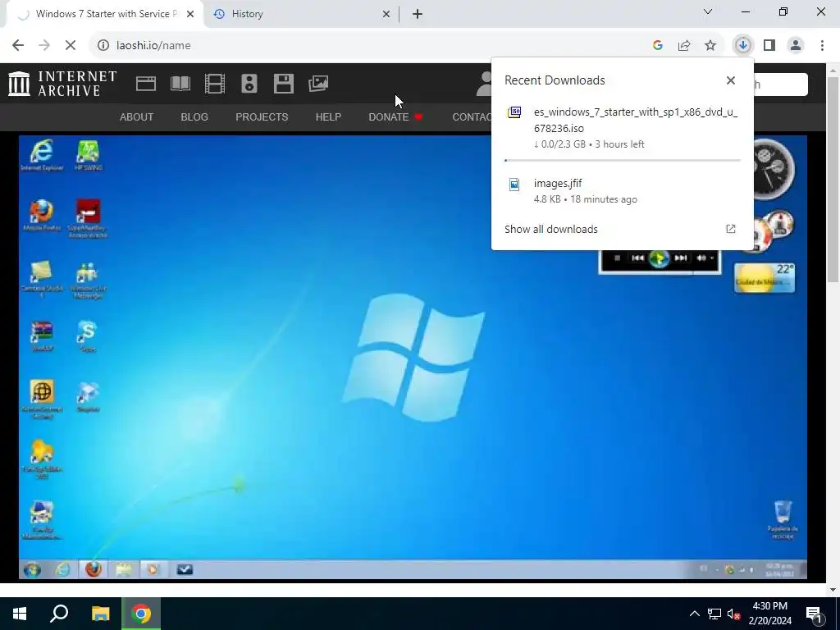Screen dimensions: 840x630
Task: Show hidden system tray icons
Action: 694,614
